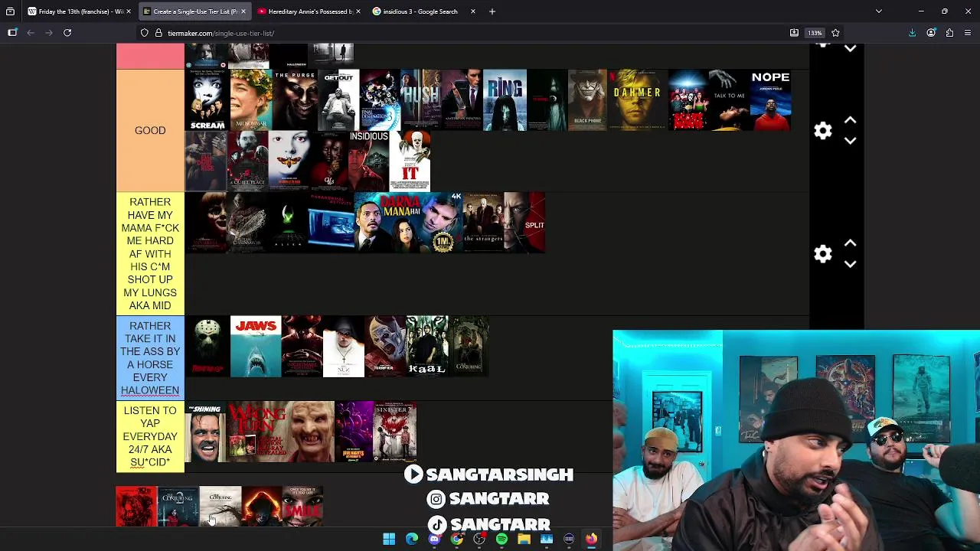Open settings gear for the GOOD tier
The height and width of the screenshot is (551, 980).
tap(823, 131)
